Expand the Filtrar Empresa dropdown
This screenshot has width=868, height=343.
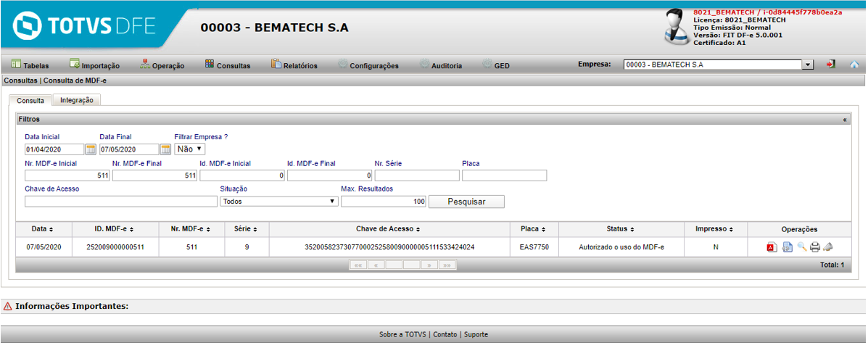tap(190, 149)
